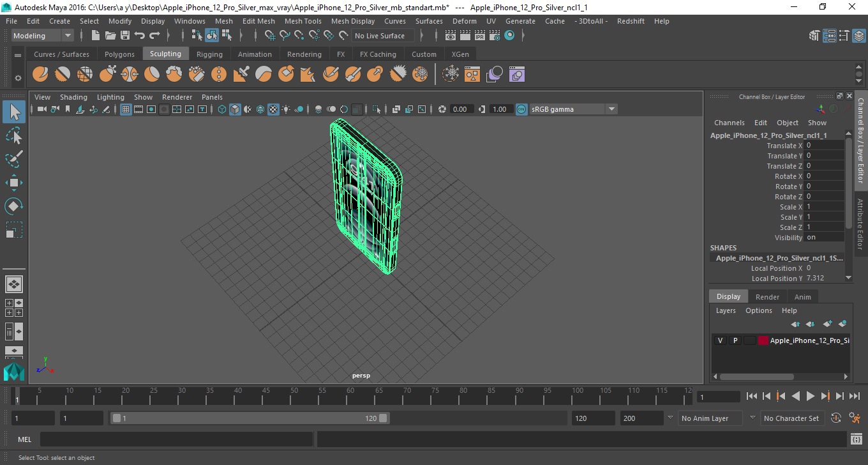Activate the Amplify sculpting tool
The height and width of the screenshot is (465, 868).
coord(398,75)
